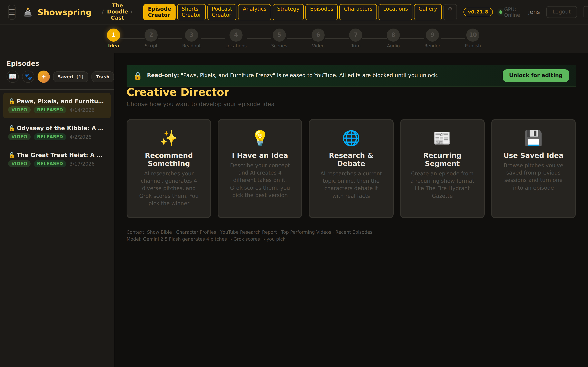Jump to step 2 Script in progress bar

151,35
